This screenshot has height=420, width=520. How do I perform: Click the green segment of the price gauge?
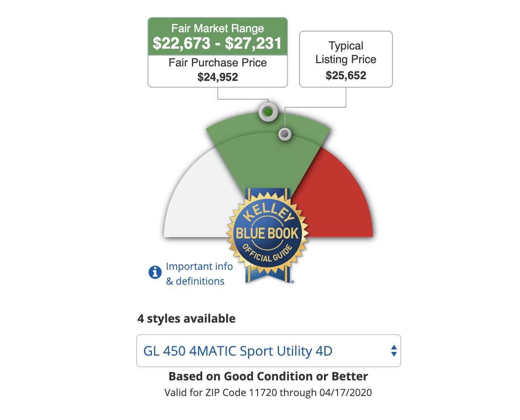[x=267, y=157]
